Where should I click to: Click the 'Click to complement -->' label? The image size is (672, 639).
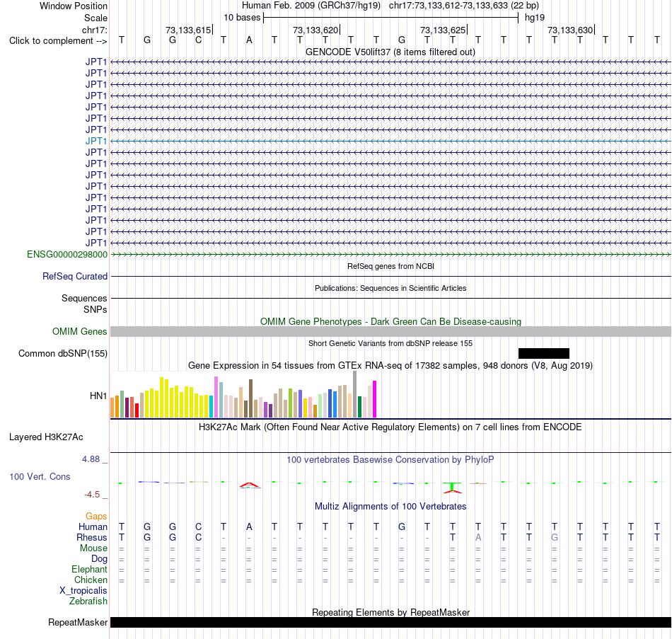58,41
